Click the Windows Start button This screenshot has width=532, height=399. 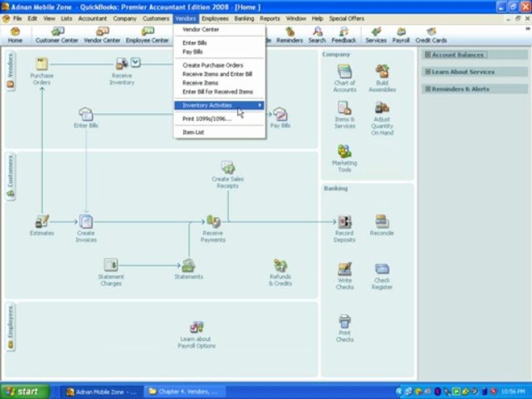coord(24,392)
